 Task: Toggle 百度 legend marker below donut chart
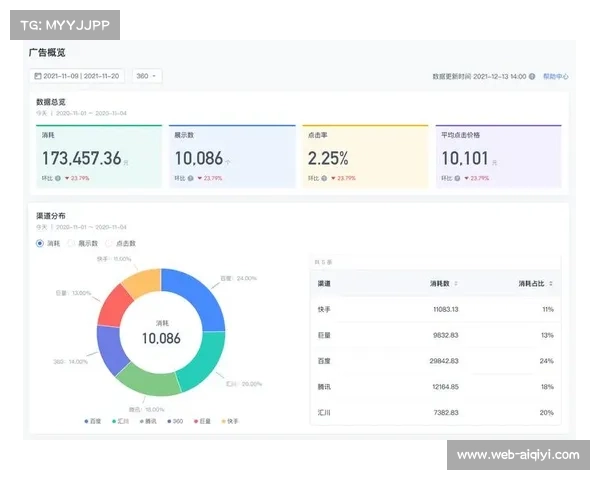86,421
